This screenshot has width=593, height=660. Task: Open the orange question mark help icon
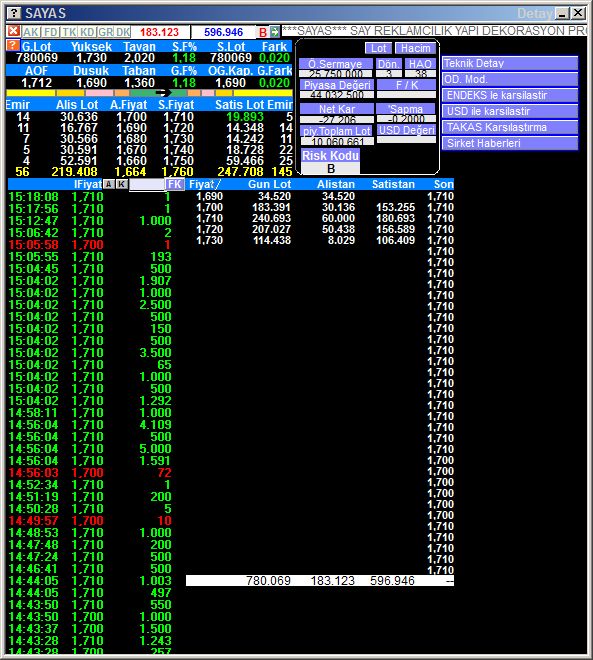click(13, 45)
